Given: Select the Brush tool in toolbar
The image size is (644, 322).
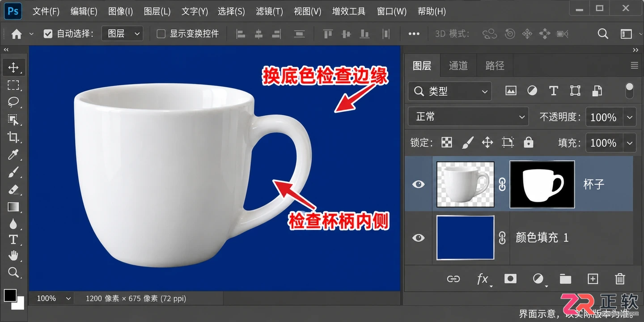Looking at the screenshot, I should coord(13,172).
